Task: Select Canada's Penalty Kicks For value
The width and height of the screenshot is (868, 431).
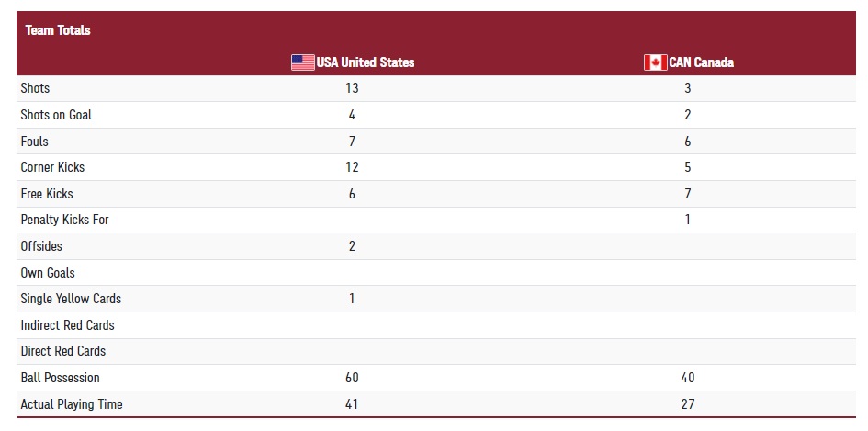Action: tap(688, 220)
